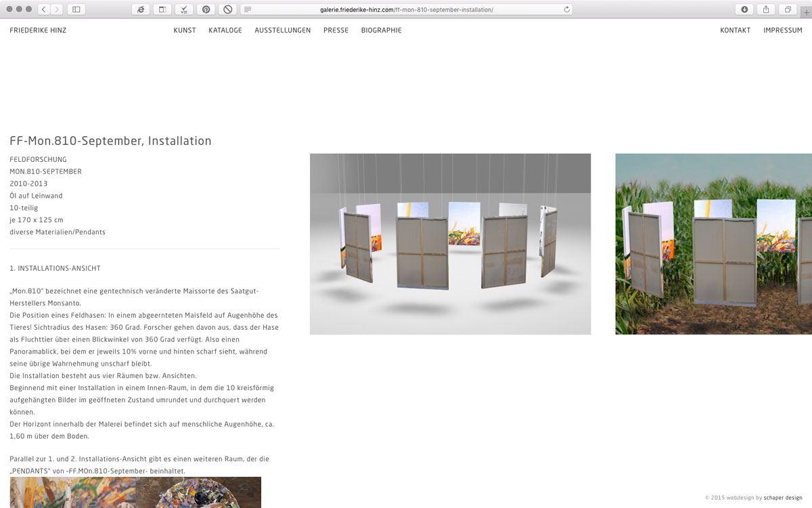Image resolution: width=812 pixels, height=508 pixels.
Task: Click the page title FF-Mon.810-September, Installation
Action: tap(110, 141)
